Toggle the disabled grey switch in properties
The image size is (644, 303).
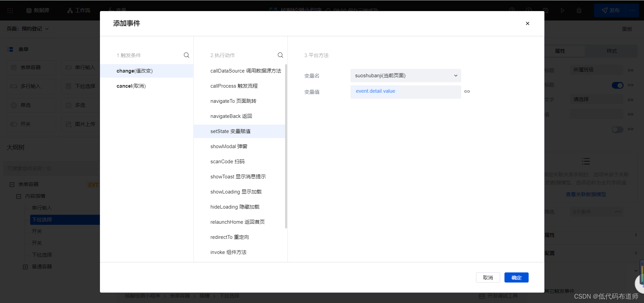coord(617,130)
